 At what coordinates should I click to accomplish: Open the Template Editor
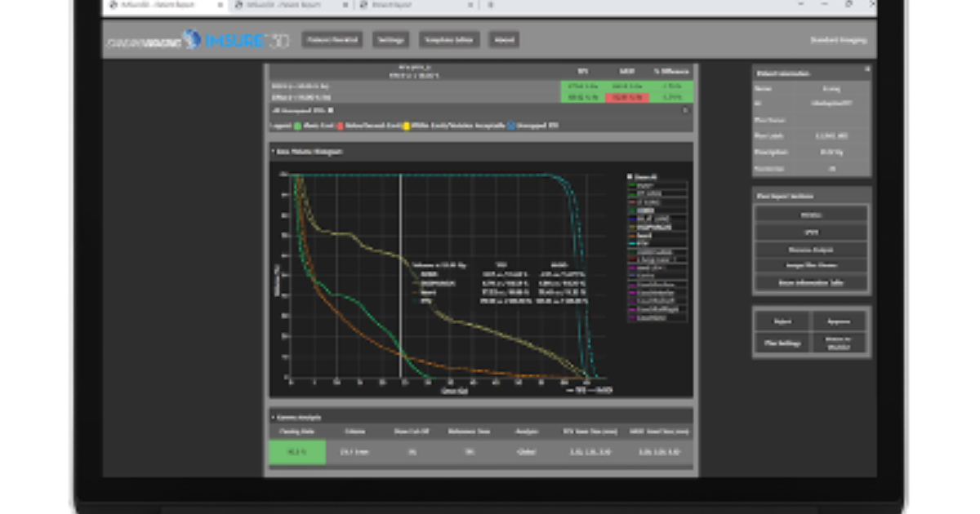click(450, 38)
